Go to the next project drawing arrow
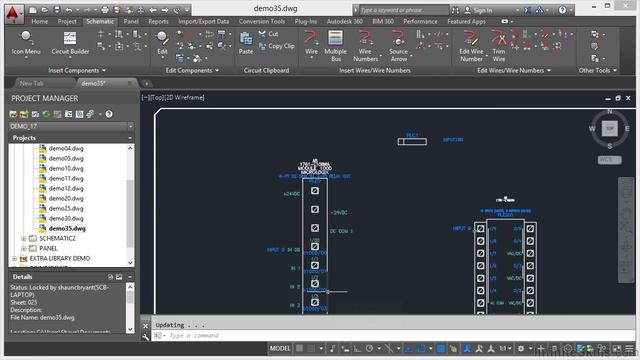The width and height of the screenshot is (640, 360). (165, 10)
